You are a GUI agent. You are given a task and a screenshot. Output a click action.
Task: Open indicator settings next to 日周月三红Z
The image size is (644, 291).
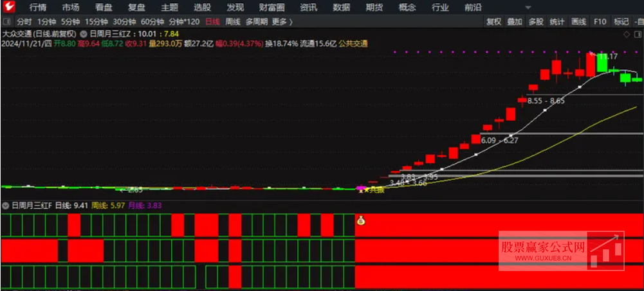tap(84, 34)
